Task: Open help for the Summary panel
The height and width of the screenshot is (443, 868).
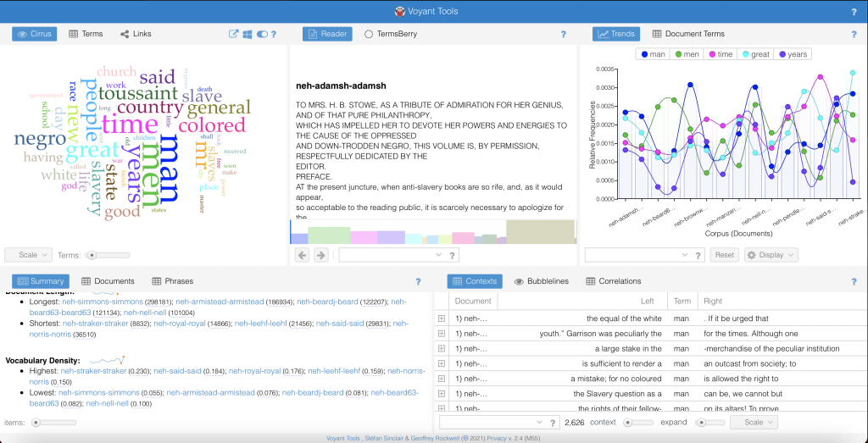Action: pyautogui.click(x=418, y=281)
